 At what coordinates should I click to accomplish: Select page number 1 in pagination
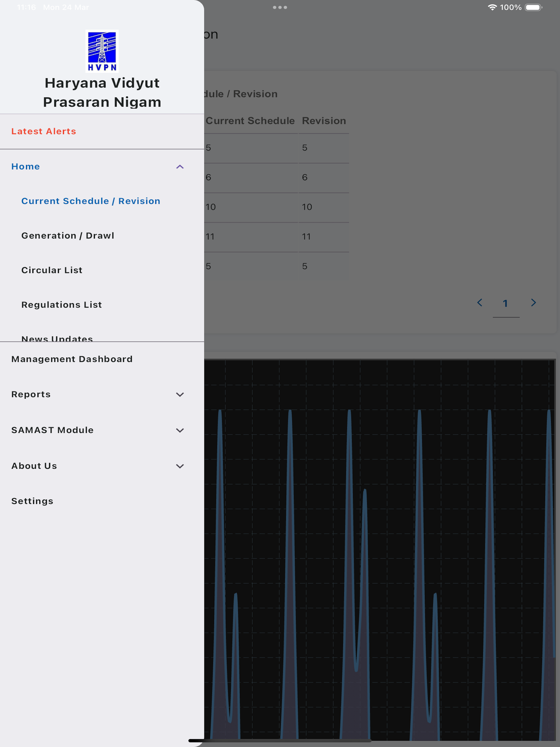click(505, 303)
